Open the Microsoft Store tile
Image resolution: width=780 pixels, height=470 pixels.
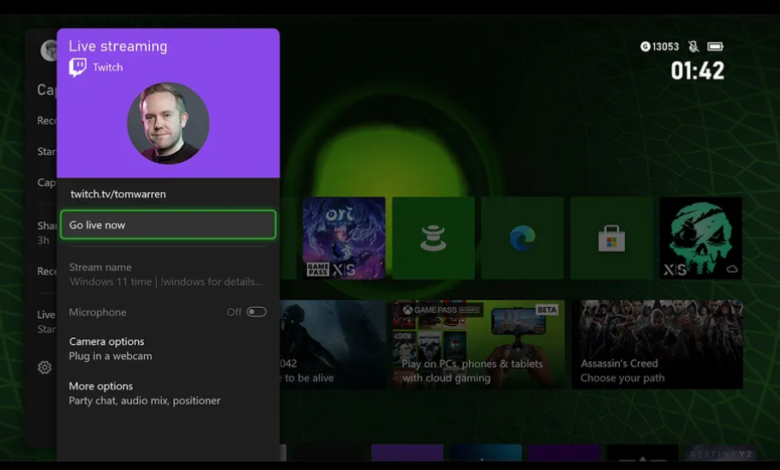coord(611,238)
